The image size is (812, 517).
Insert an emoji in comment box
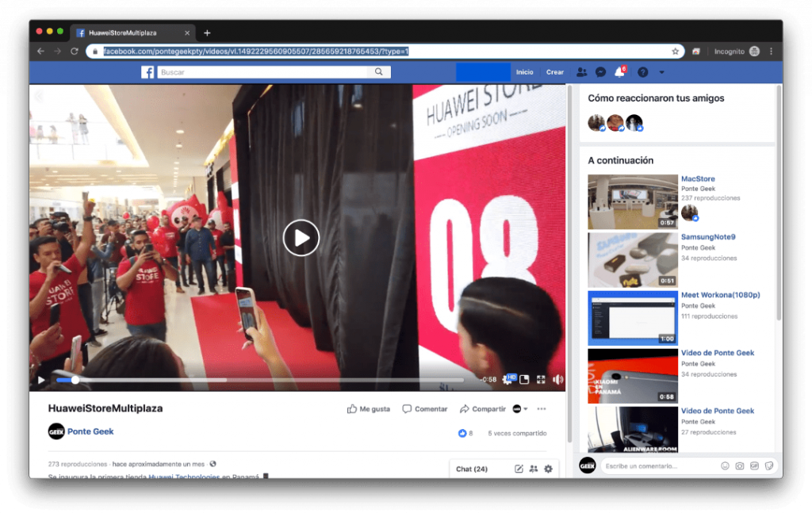point(725,465)
